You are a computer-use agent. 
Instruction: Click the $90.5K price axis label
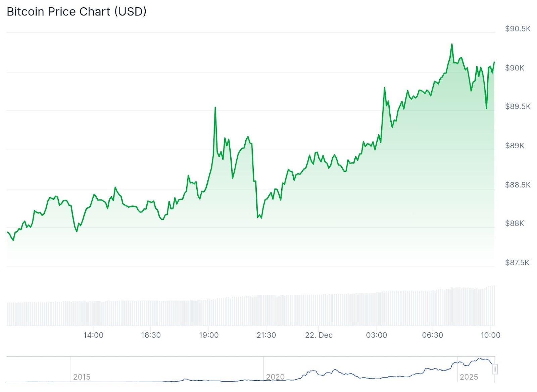click(x=518, y=29)
